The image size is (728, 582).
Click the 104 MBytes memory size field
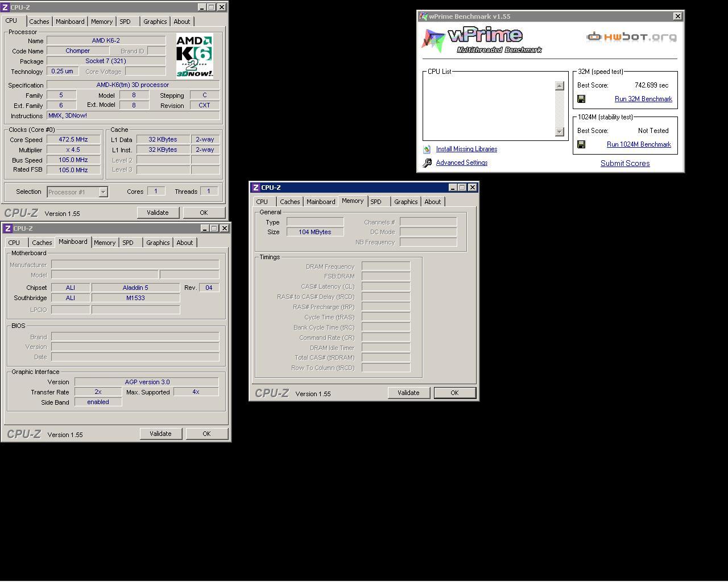tap(315, 232)
